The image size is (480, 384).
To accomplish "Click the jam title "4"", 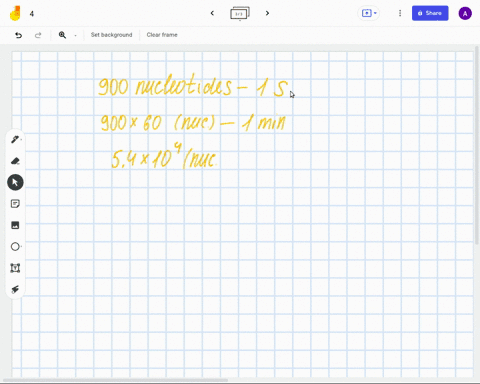I will [x=32, y=14].
